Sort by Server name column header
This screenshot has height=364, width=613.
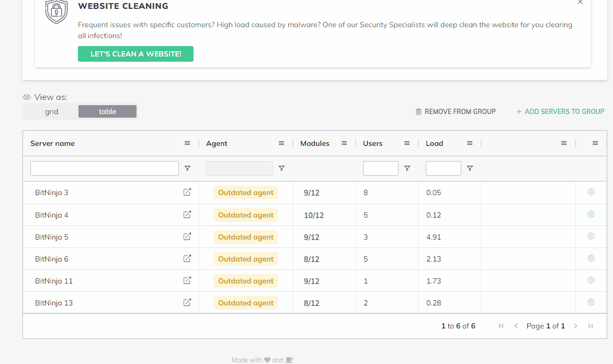[x=52, y=143]
